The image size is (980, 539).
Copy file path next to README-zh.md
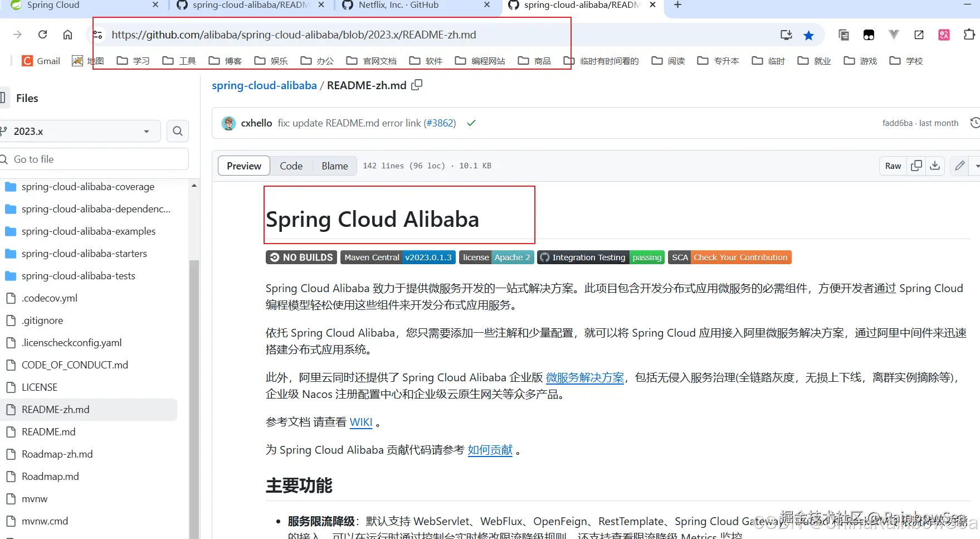[417, 85]
